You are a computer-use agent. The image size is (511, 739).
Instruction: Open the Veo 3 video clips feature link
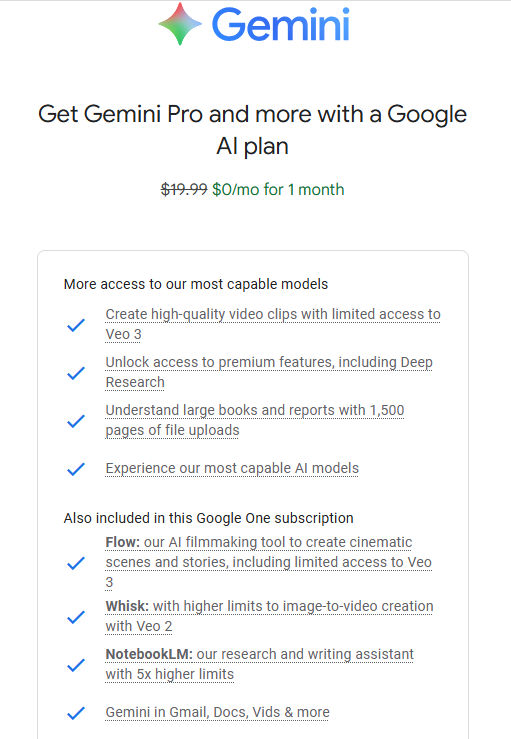[273, 324]
